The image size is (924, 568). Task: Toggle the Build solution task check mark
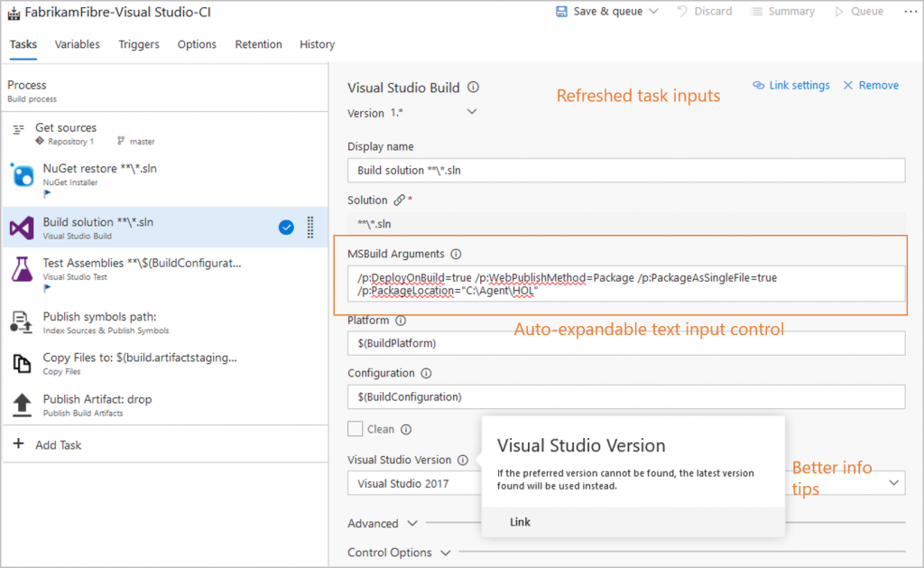point(286,227)
